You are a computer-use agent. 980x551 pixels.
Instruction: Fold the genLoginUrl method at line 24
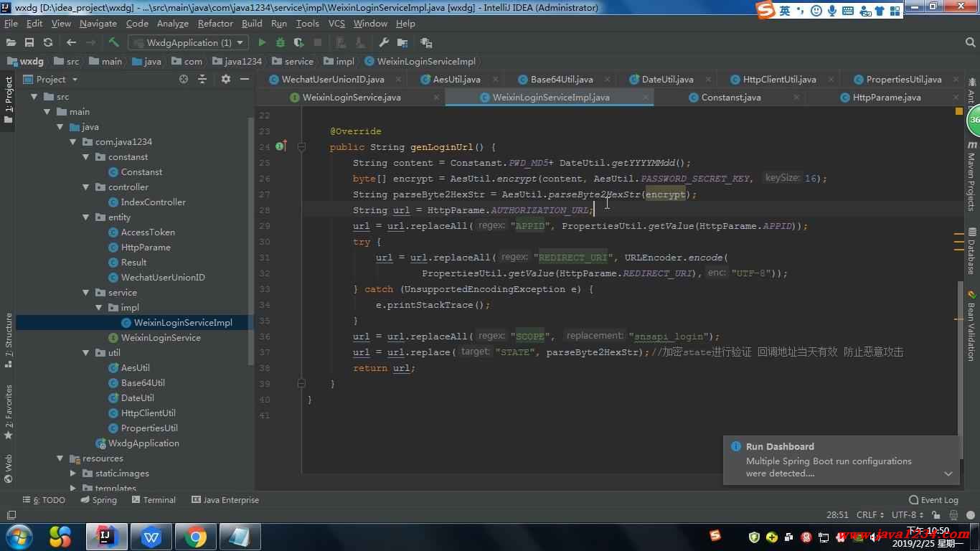(302, 147)
